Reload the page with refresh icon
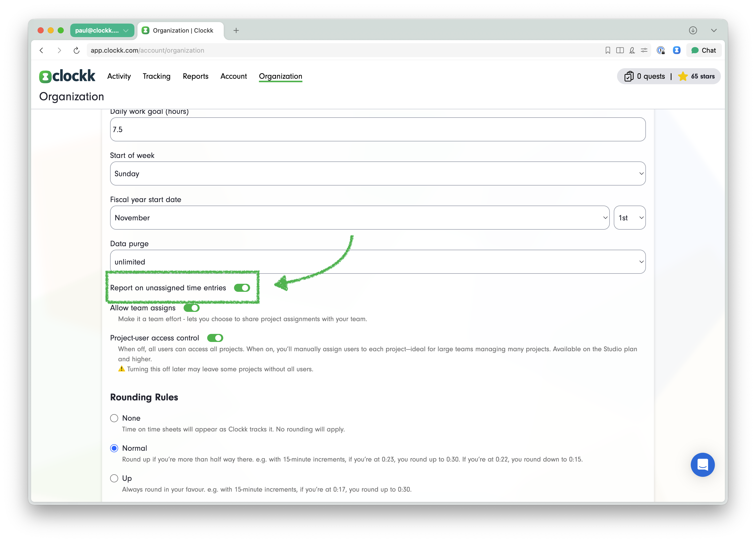The height and width of the screenshot is (542, 756). [76, 50]
